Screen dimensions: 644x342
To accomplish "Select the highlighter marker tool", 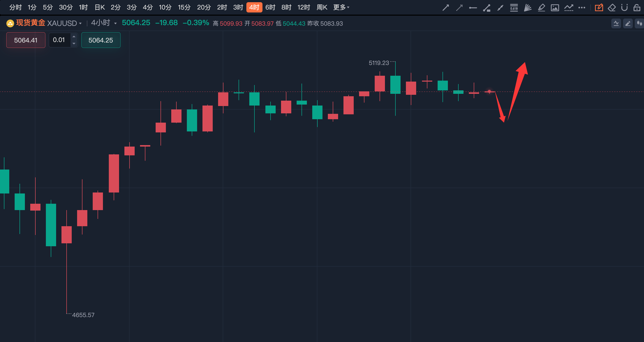I will 541,8.
